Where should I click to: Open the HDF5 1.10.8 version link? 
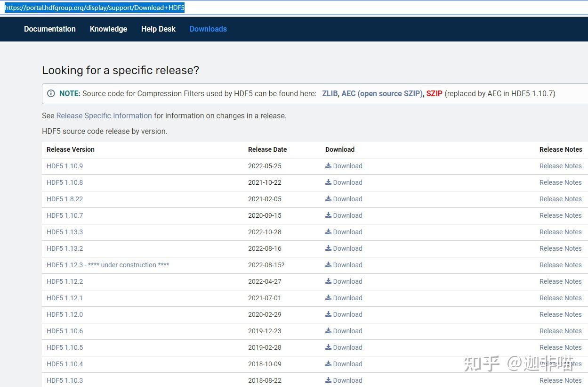[64, 182]
